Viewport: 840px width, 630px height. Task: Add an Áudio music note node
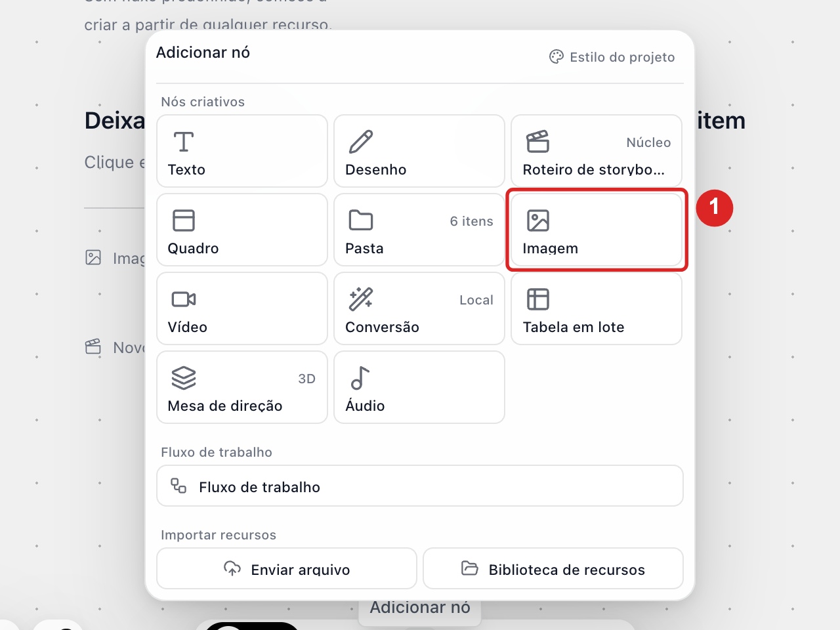tap(419, 387)
